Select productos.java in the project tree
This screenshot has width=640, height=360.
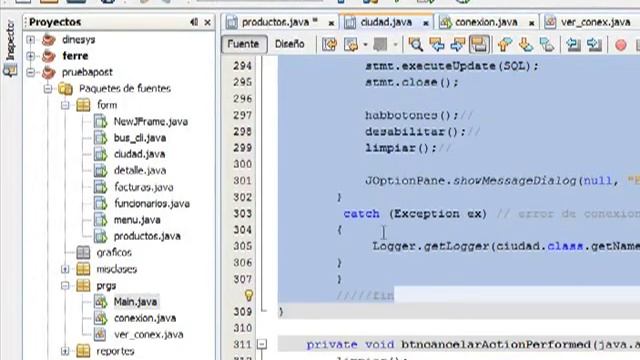(x=147, y=236)
